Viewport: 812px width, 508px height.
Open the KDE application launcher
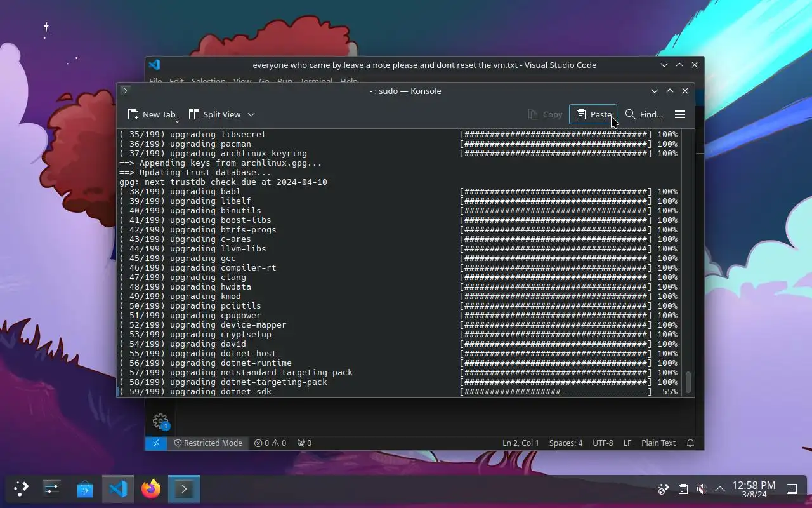(22, 488)
